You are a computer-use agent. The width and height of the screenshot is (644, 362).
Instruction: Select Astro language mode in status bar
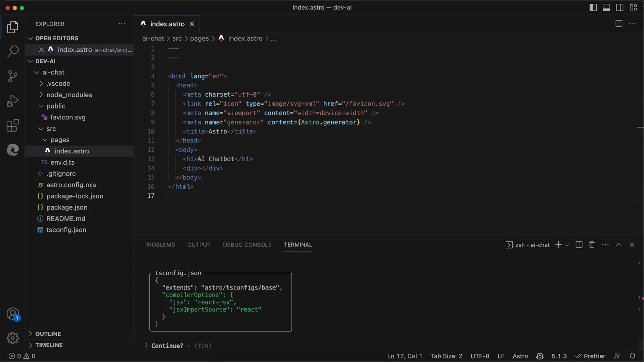[x=520, y=356]
